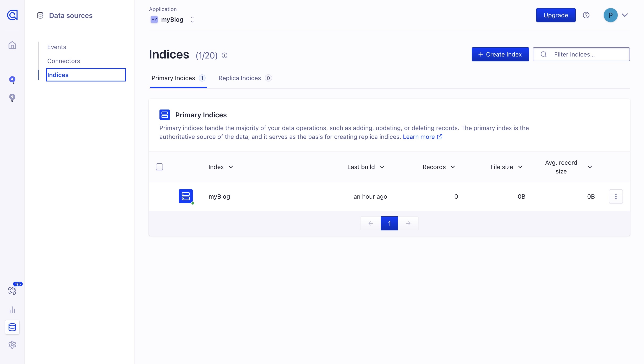The height and width of the screenshot is (364, 644).
Task: Click the Create Index button
Action: [x=500, y=54]
